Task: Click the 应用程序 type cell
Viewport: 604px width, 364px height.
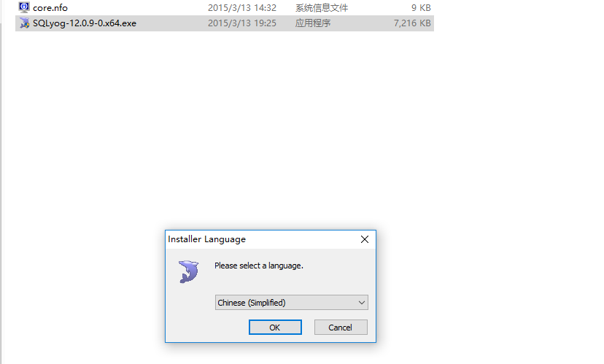Action: click(313, 23)
